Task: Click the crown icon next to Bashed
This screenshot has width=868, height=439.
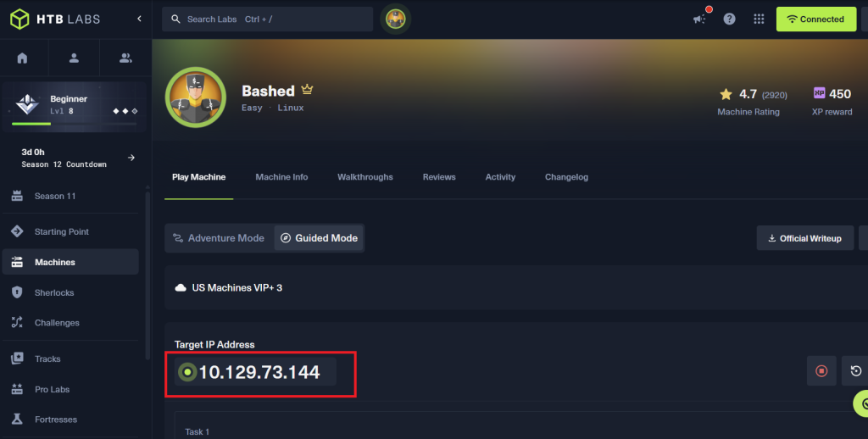Action: pyautogui.click(x=307, y=89)
